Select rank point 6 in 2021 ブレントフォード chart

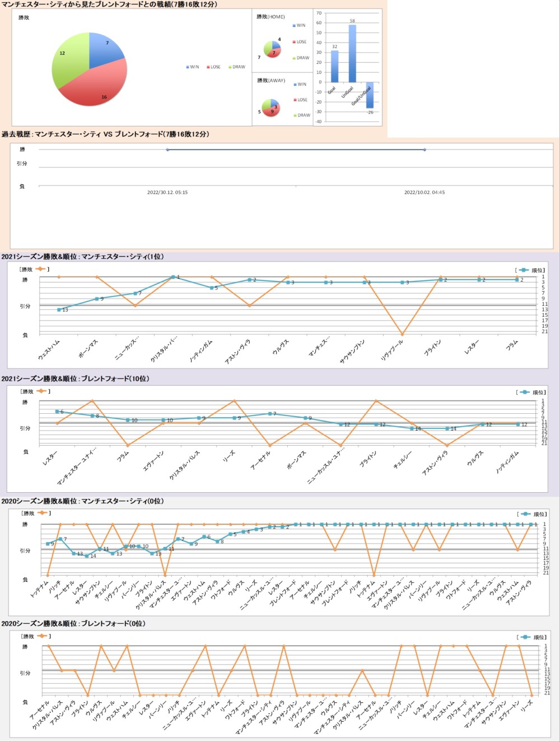(57, 412)
